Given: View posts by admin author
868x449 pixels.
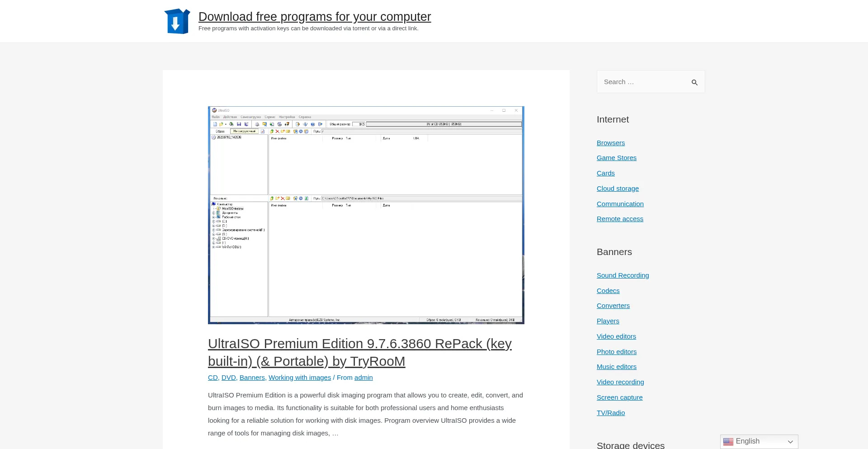Looking at the screenshot, I should 363,378.
